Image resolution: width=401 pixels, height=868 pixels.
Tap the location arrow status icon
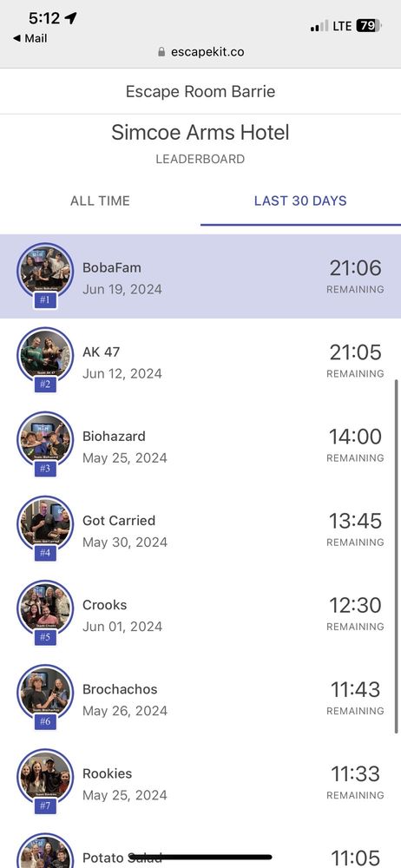(70, 18)
